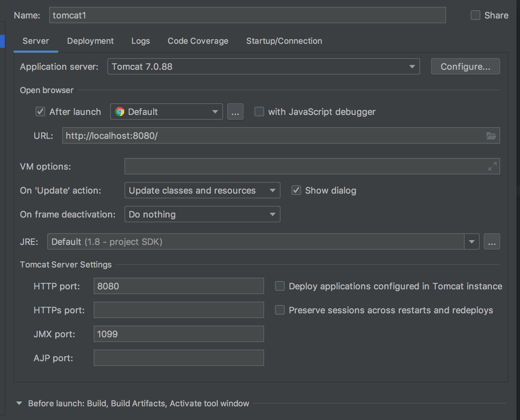
Task: Switch to the Logs tab
Action: [x=141, y=41]
